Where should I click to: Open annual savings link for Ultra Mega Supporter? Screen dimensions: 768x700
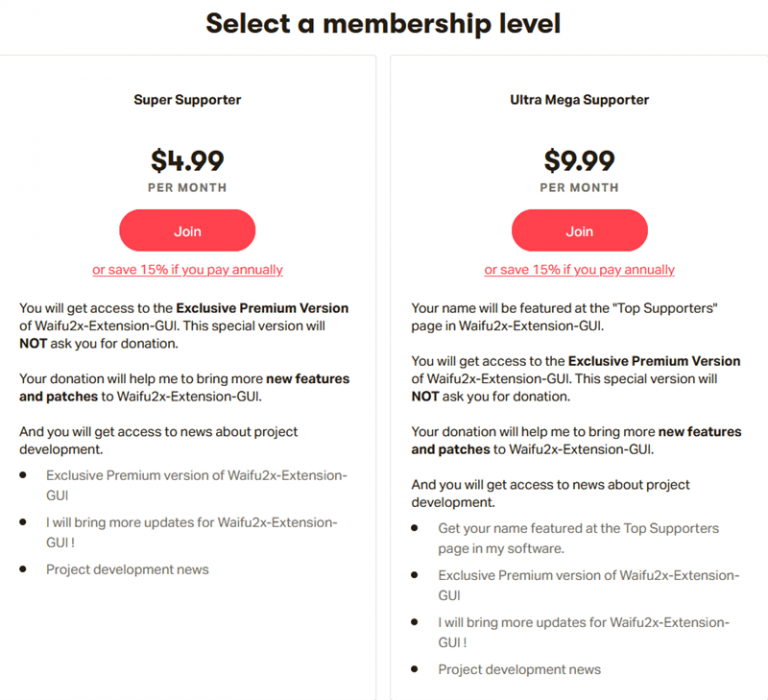pyautogui.click(x=579, y=270)
